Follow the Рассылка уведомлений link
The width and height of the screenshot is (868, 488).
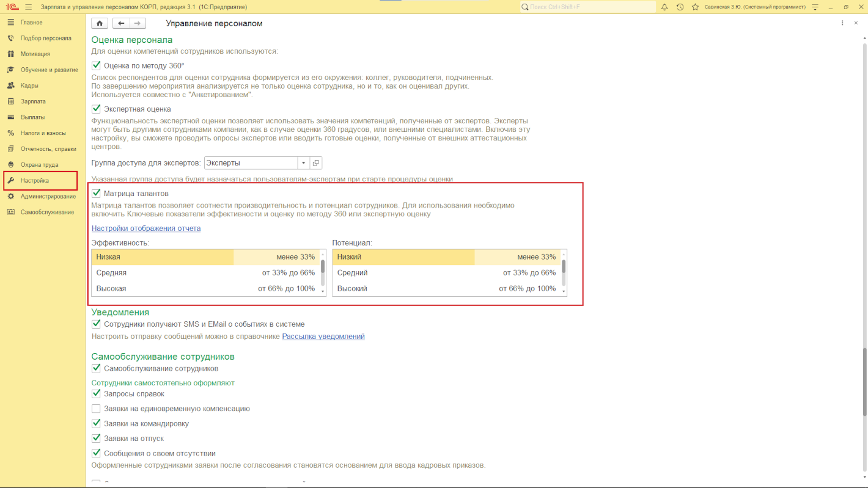click(323, 337)
